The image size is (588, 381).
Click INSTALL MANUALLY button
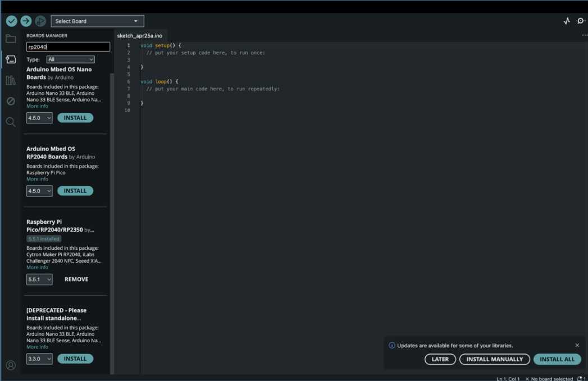tap(495, 359)
